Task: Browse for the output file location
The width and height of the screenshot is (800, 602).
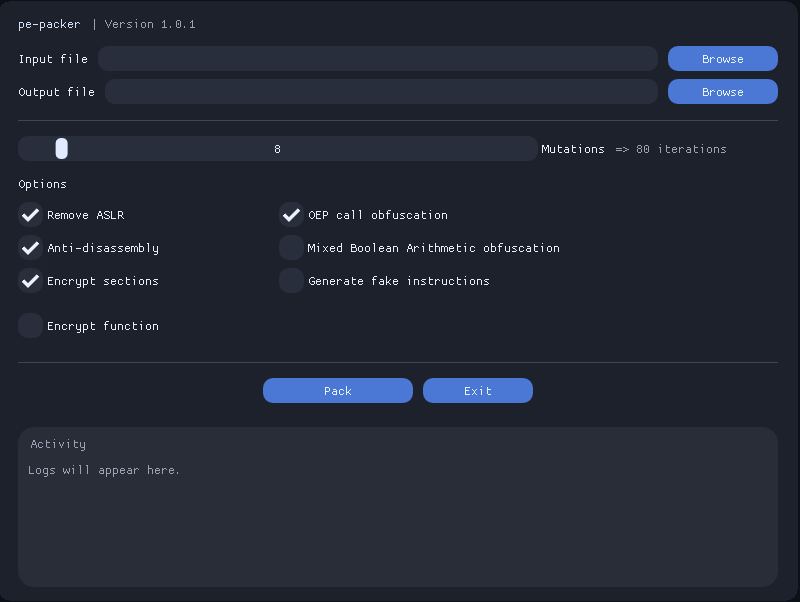Action: pyautogui.click(x=722, y=92)
